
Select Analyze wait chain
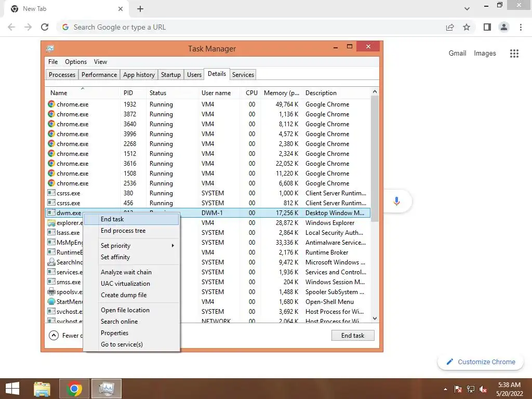click(x=131, y=272)
